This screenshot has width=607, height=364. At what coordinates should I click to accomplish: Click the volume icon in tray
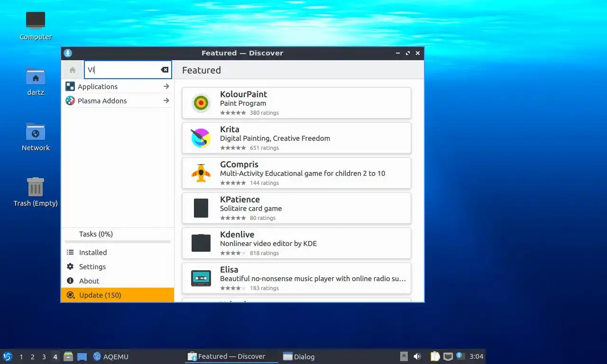(x=417, y=356)
